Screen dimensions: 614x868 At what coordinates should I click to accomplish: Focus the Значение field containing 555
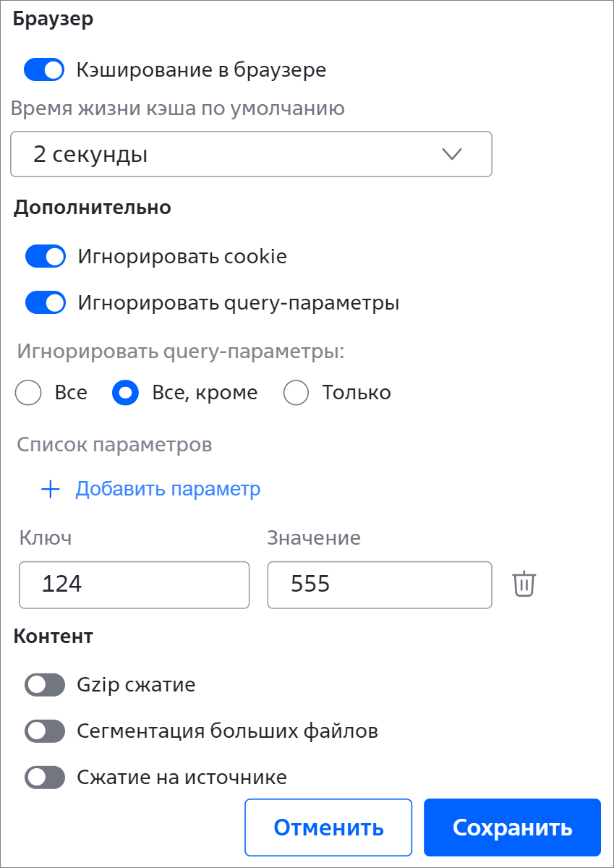tap(380, 584)
